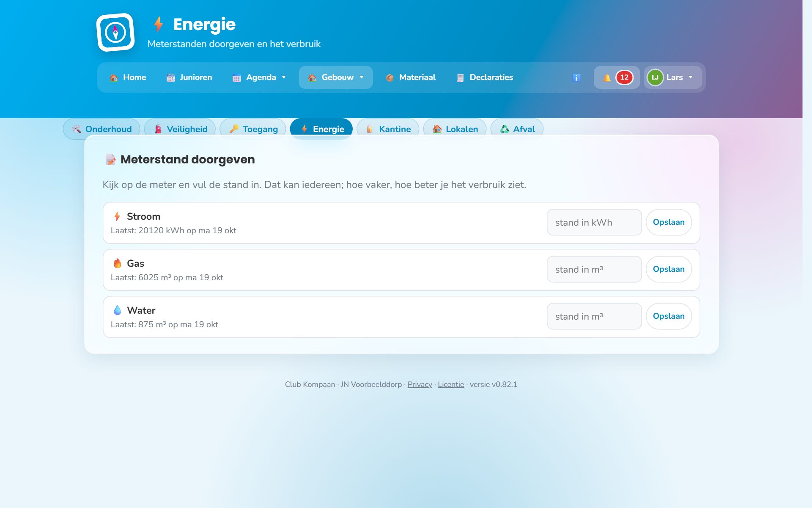This screenshot has height=508, width=812.
Task: Switch to the Veiligheid tab
Action: (180, 129)
